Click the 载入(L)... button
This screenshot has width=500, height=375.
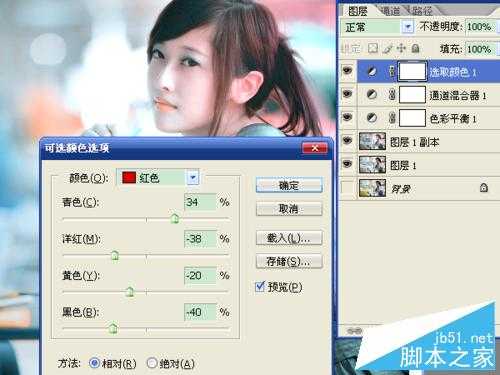coord(289,238)
